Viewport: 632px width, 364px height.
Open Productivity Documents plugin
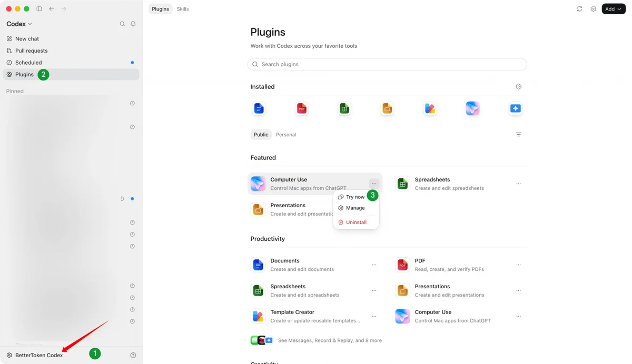[x=315, y=265]
